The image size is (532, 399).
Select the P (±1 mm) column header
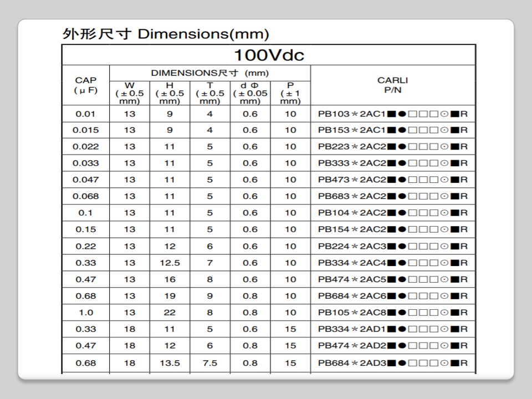pos(290,93)
